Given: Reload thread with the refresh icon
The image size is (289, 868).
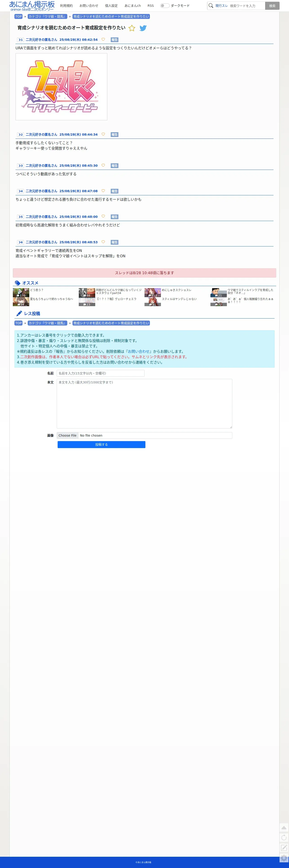Looking at the screenshot, I should coord(284,838).
